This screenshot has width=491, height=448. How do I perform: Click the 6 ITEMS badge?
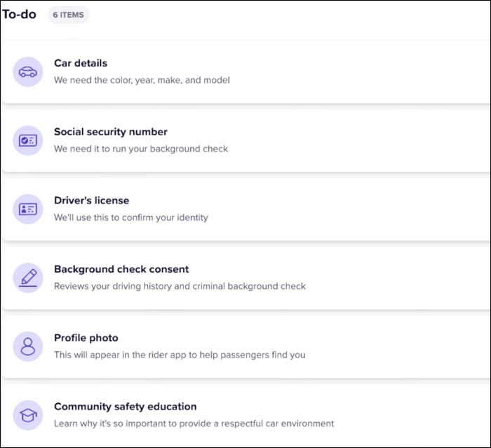click(68, 15)
